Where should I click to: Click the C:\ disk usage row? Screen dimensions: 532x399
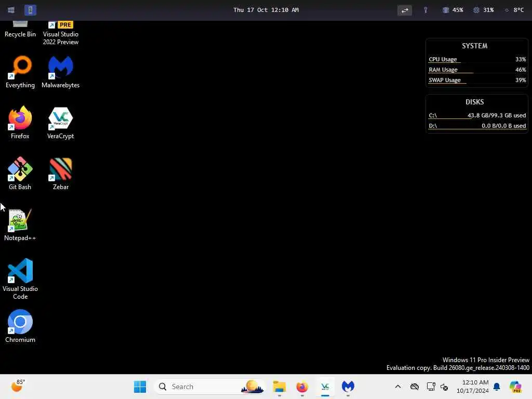point(477,115)
